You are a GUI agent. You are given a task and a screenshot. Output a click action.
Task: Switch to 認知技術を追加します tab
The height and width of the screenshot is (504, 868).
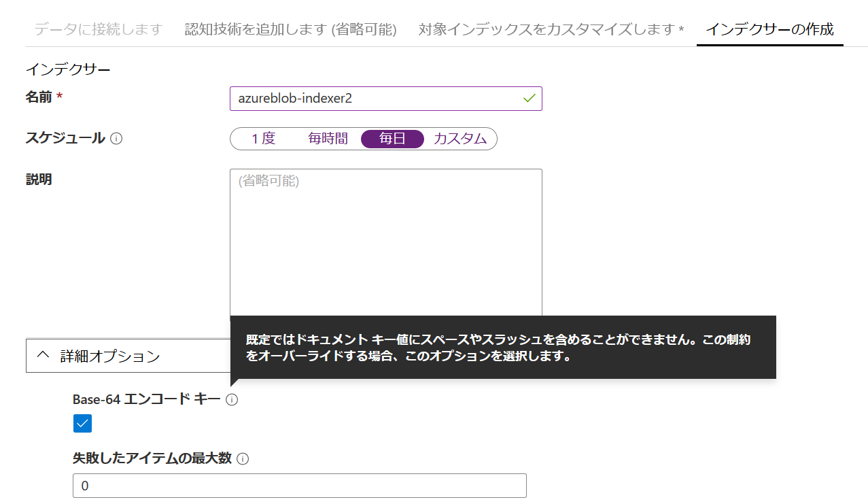click(291, 29)
